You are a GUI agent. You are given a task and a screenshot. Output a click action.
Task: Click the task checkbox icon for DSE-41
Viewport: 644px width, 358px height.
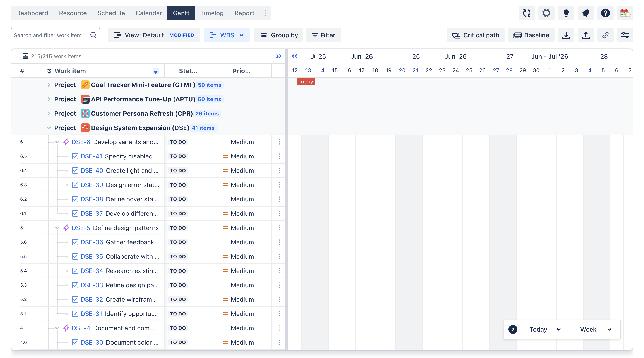[75, 156]
